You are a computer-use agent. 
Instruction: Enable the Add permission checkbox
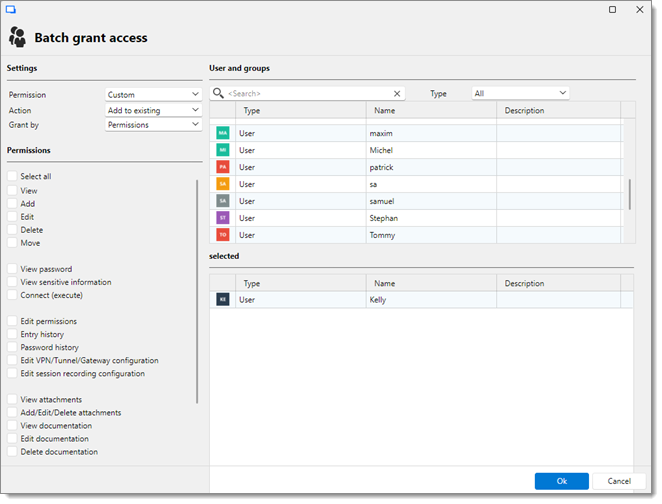point(12,203)
